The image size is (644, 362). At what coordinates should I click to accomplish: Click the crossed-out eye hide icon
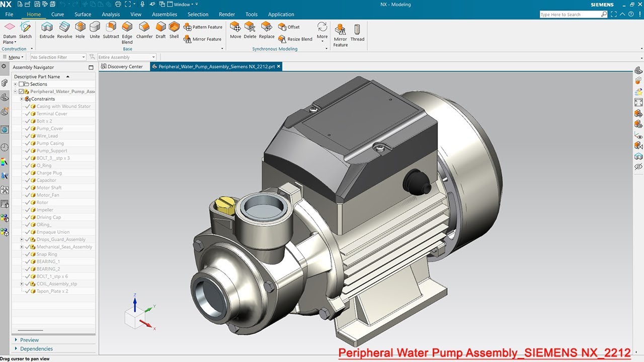click(638, 166)
